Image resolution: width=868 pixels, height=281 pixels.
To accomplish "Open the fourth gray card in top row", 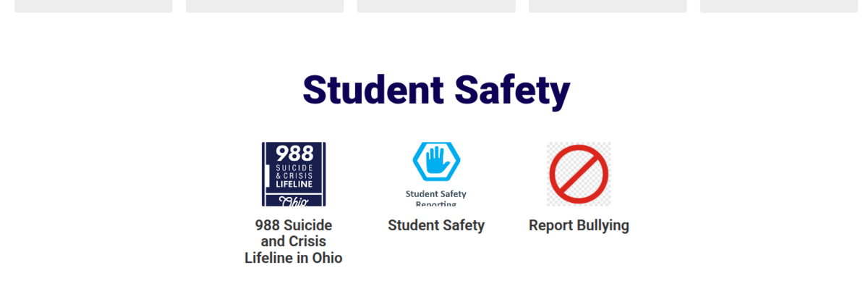I will click(608, 6).
